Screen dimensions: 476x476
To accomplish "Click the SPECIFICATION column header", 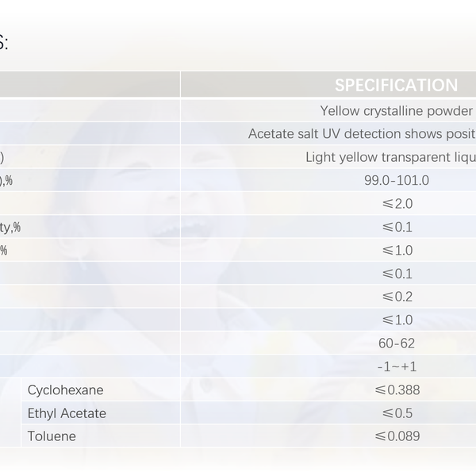I will 396,86.
